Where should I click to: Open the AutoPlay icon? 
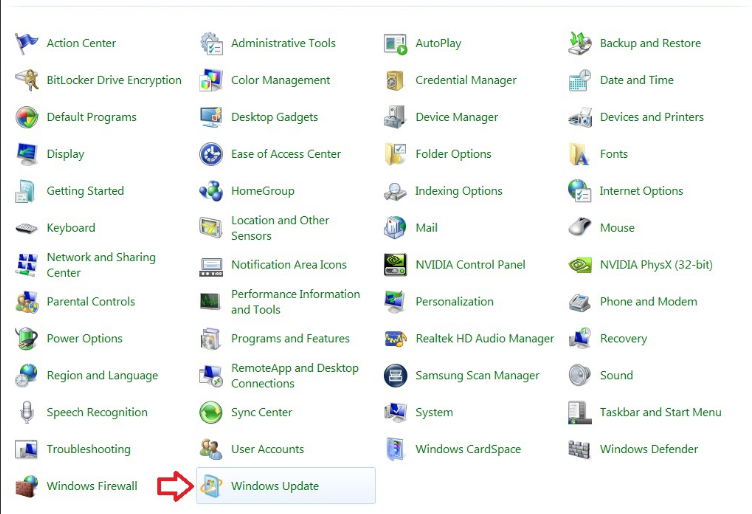point(396,44)
